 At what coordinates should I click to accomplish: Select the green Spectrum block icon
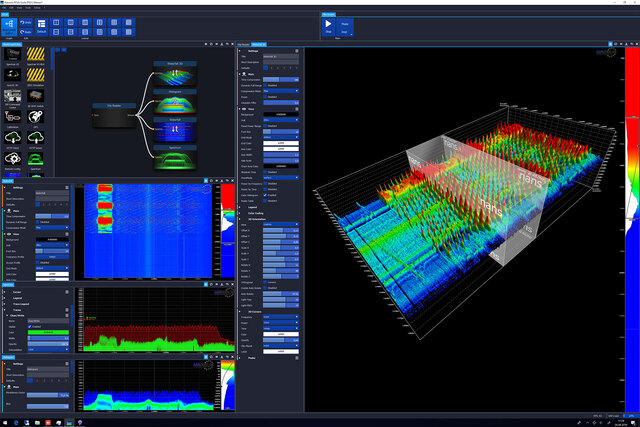[x=36, y=160]
